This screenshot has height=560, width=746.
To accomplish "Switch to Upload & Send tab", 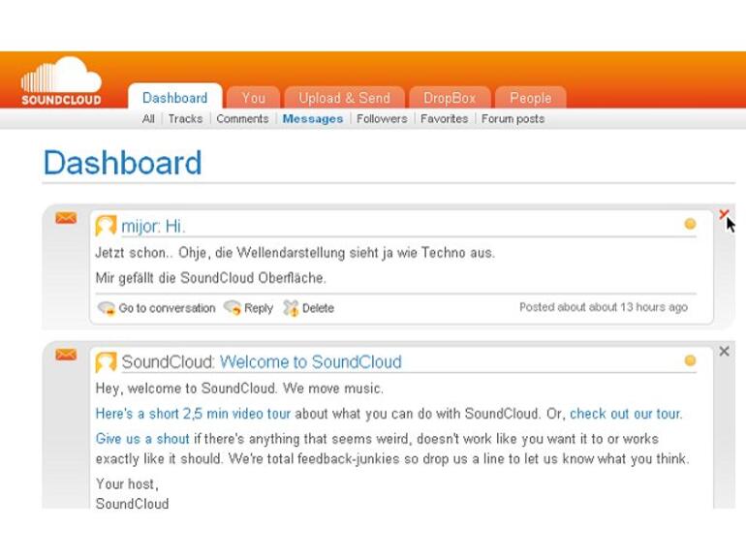I will point(344,98).
